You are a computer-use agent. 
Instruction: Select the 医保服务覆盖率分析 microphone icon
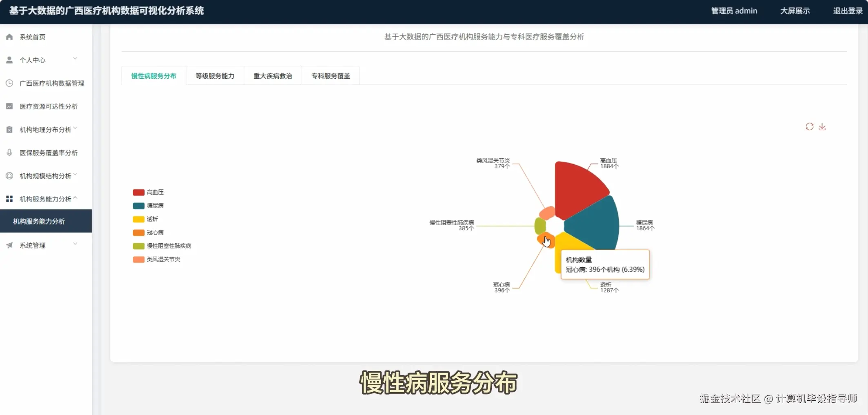click(x=9, y=152)
